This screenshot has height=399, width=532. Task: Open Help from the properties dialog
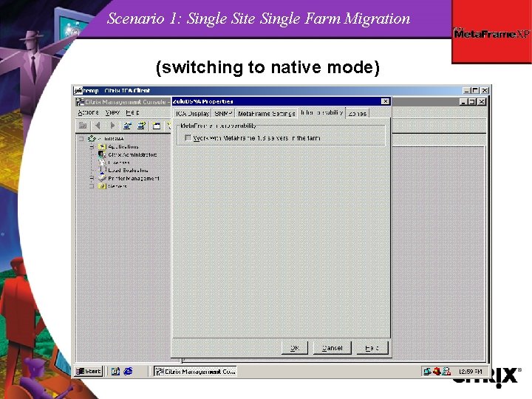(x=372, y=348)
